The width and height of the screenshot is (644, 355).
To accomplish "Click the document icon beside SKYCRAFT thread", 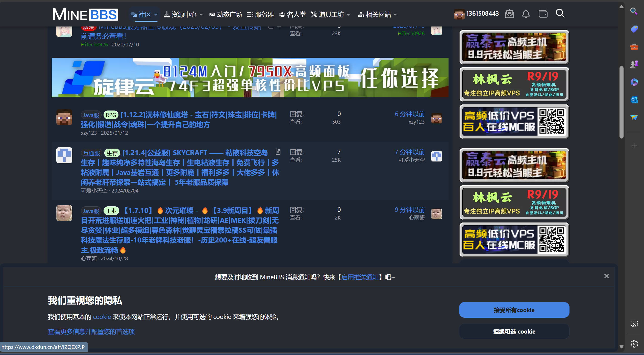I will pyautogui.click(x=278, y=152).
